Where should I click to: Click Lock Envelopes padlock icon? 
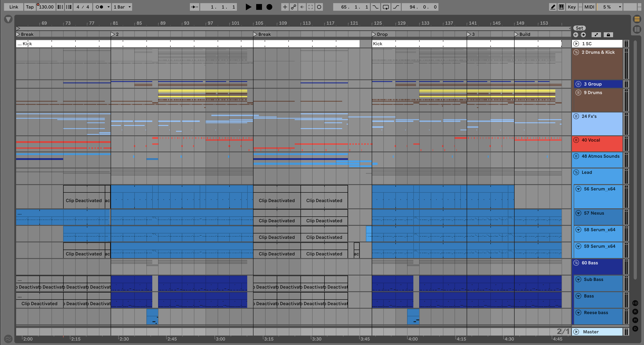(x=608, y=35)
